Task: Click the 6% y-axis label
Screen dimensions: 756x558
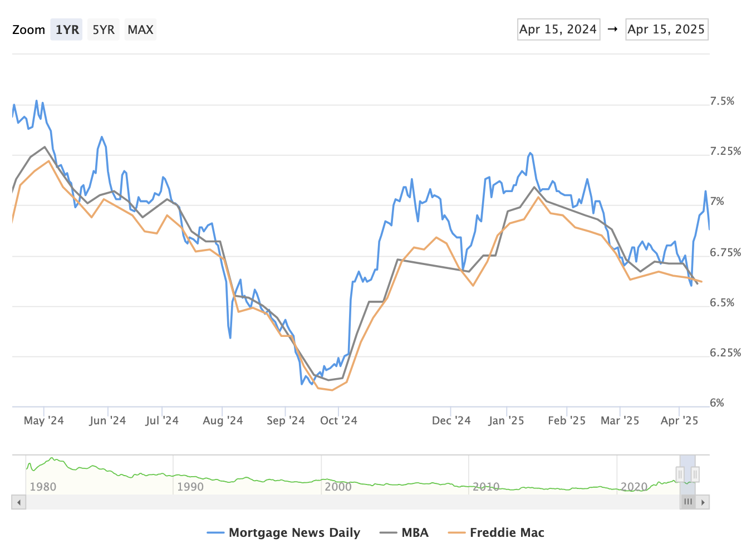Action: (717, 403)
